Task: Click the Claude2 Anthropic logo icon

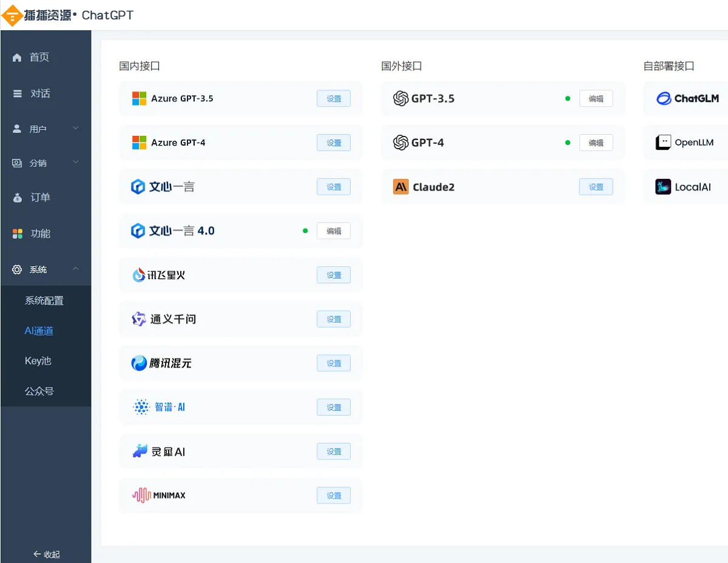Action: pyautogui.click(x=401, y=187)
